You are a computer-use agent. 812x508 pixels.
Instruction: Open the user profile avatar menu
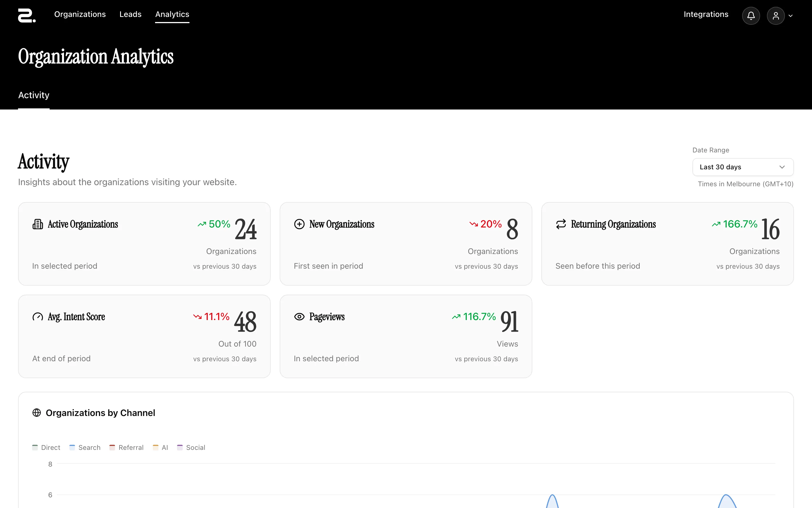[775, 16]
